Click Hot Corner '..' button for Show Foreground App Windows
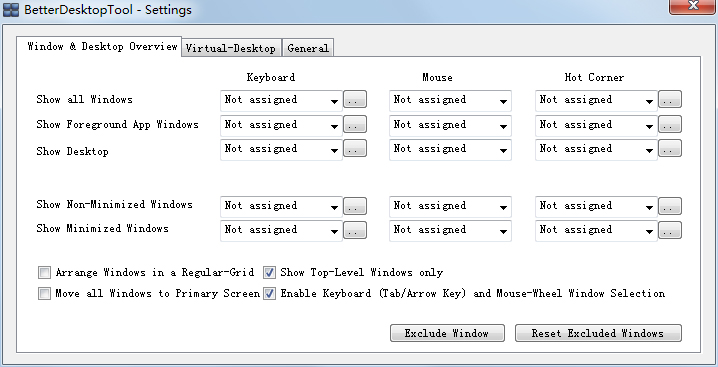This screenshot has height=367, width=718. [670, 124]
